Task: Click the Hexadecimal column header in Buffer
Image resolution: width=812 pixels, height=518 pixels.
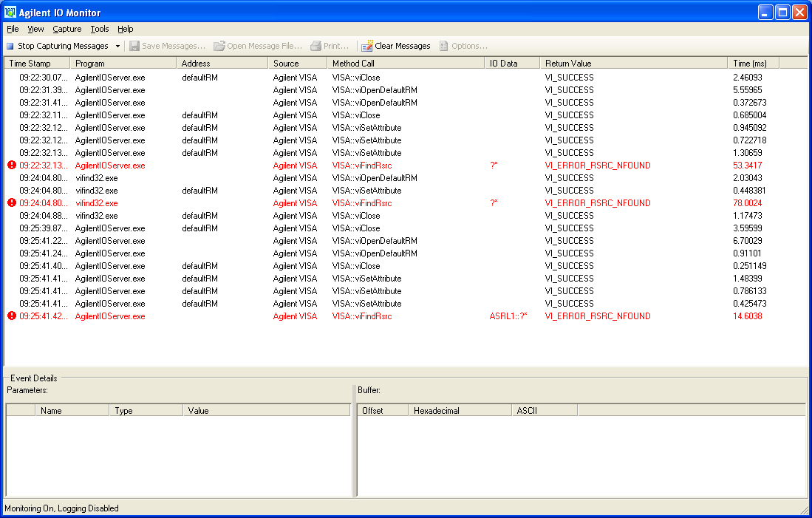Action: point(458,410)
